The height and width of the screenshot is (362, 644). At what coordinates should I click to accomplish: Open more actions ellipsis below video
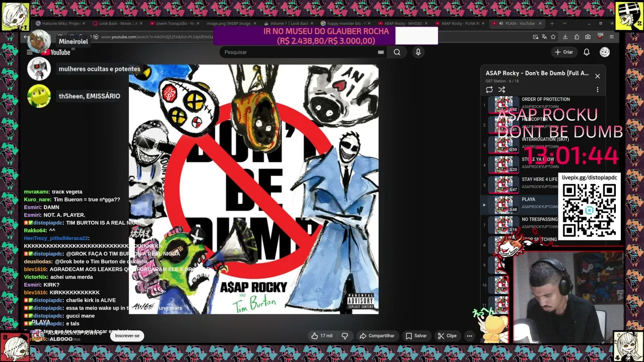pos(469,336)
